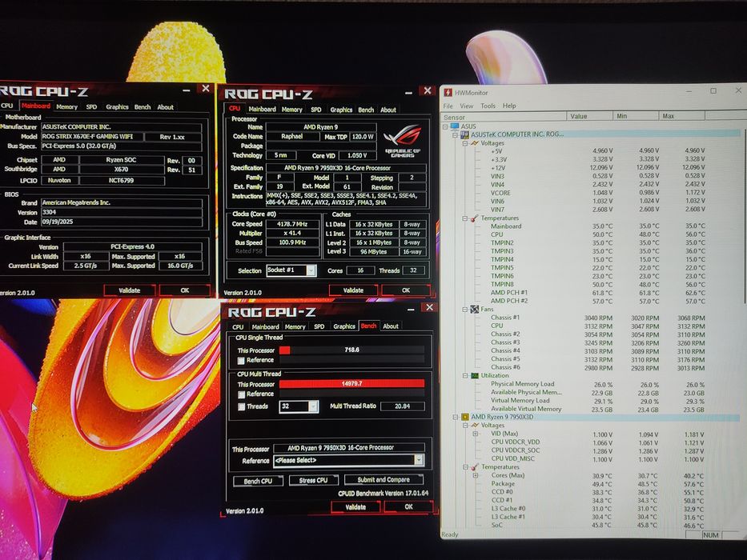Click the Republic of Gamers logo

pyautogui.click(x=404, y=142)
